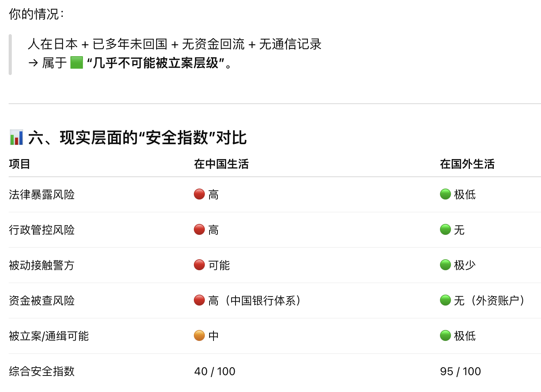Select the 在国外生活 column header
This screenshot has width=541, height=392.
click(x=467, y=164)
